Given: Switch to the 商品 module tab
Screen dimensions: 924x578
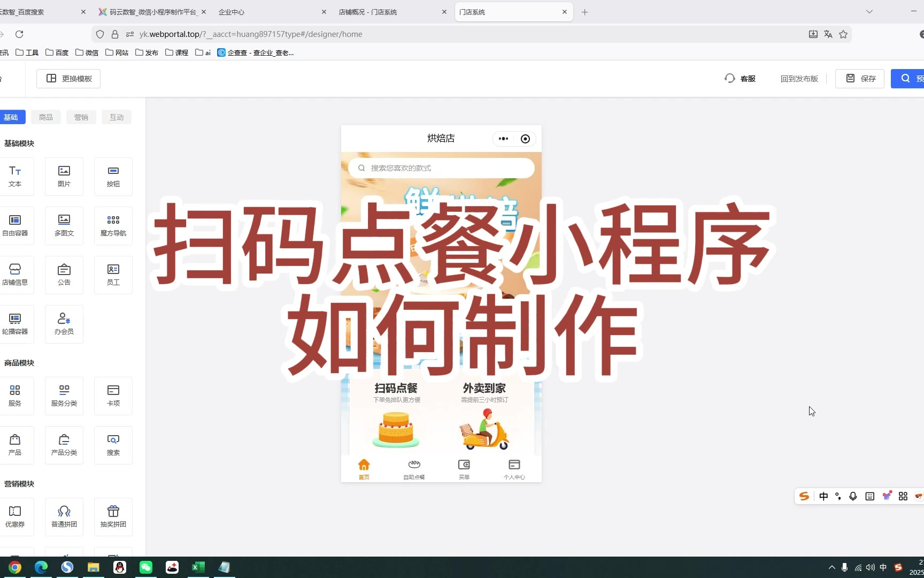Looking at the screenshot, I should click(46, 117).
